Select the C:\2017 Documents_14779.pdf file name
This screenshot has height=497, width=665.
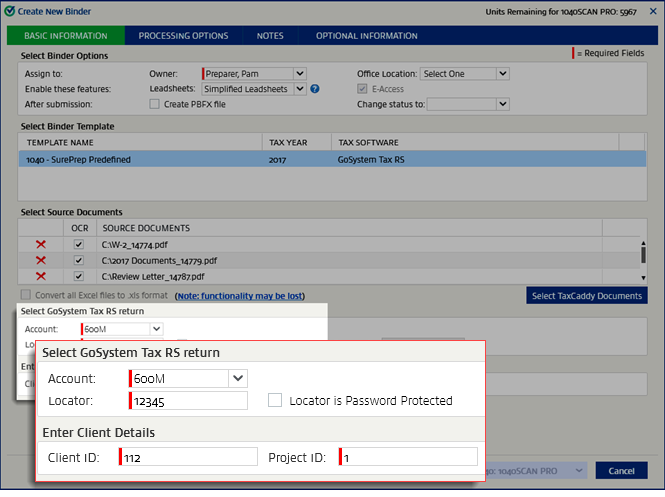pos(159,260)
